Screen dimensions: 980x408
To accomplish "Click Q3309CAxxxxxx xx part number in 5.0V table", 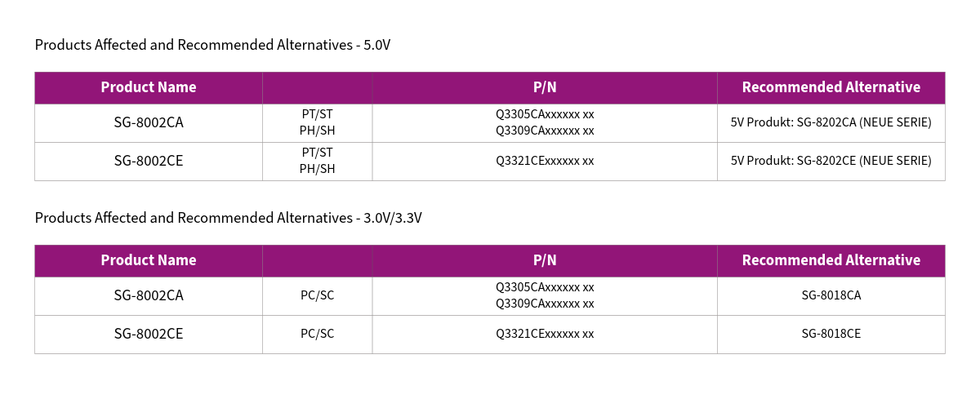I will coord(545,131).
